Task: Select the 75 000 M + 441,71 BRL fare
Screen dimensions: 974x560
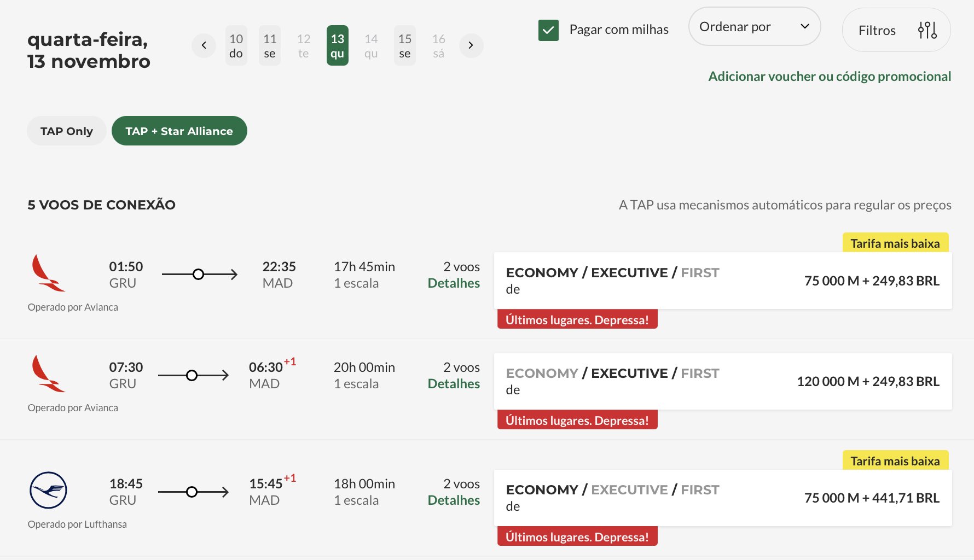Action: point(723,498)
